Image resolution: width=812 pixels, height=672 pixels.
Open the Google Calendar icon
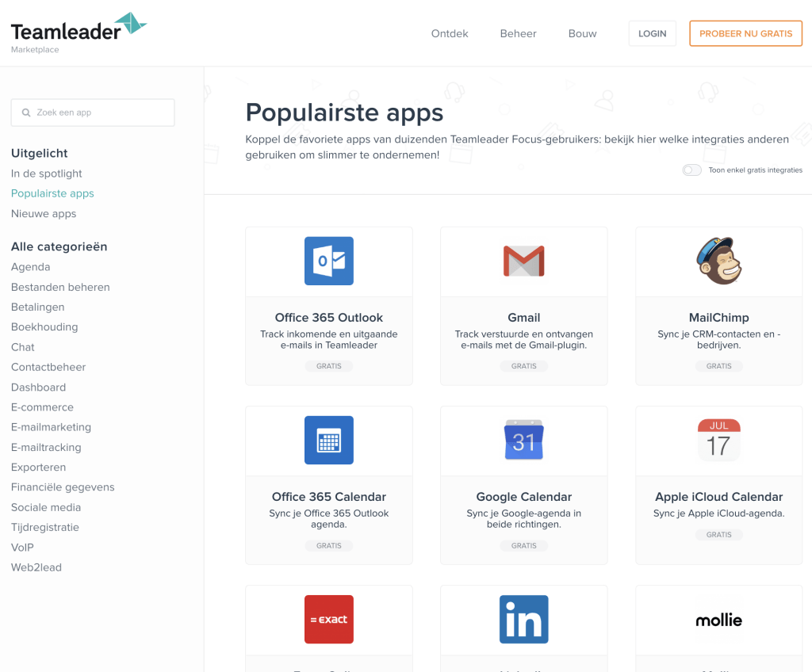[523, 440]
